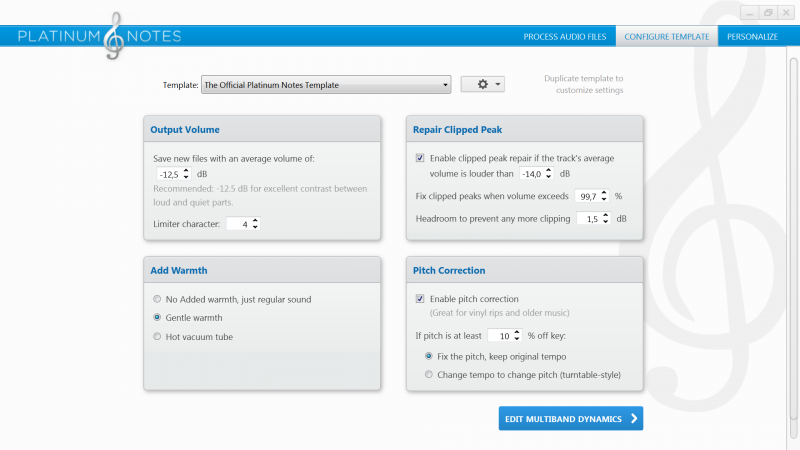Maximize the Platinum Notes window

click(x=767, y=13)
